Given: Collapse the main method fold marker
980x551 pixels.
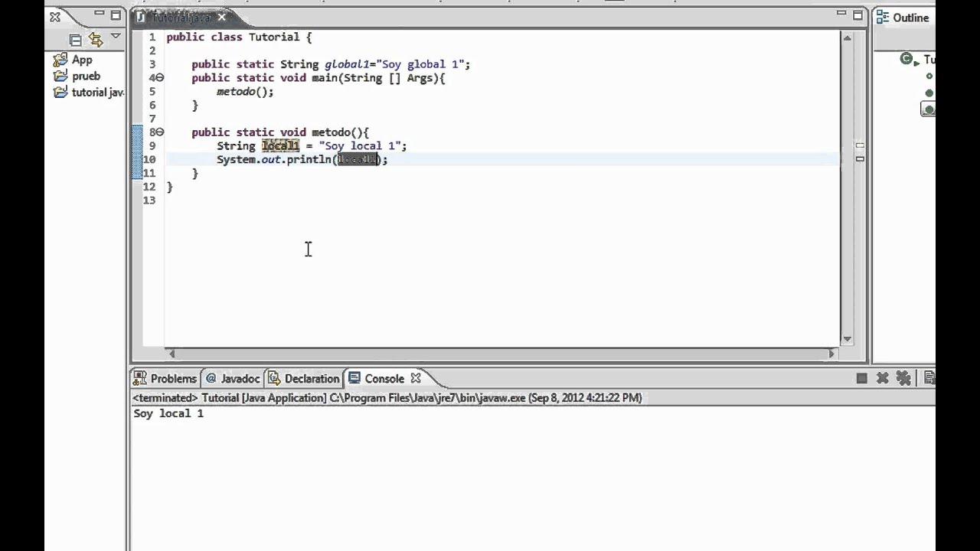Looking at the screenshot, I should pos(160,78).
